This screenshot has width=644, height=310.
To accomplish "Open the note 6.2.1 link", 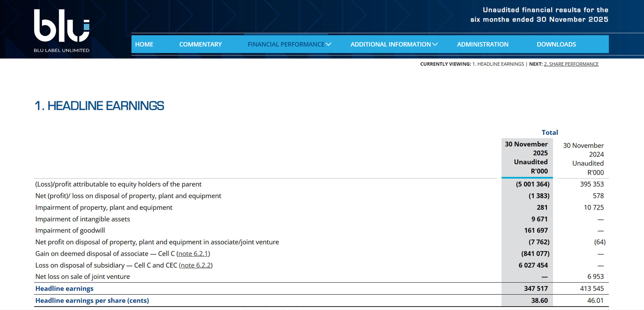I will 193,254.
